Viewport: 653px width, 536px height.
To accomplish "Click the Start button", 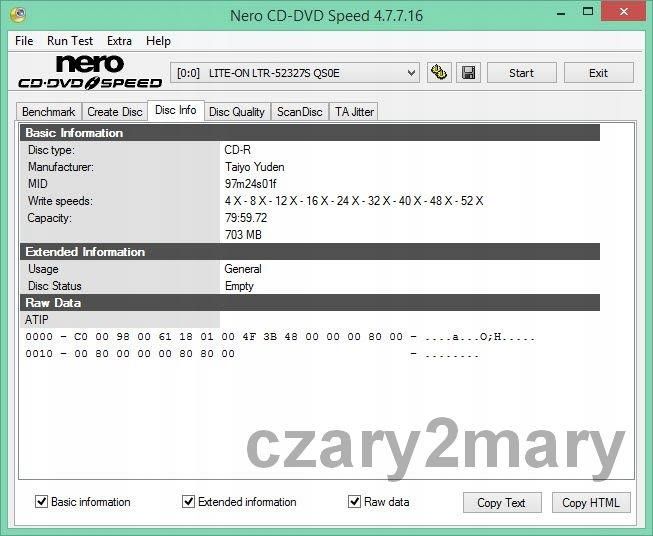I will click(x=521, y=73).
